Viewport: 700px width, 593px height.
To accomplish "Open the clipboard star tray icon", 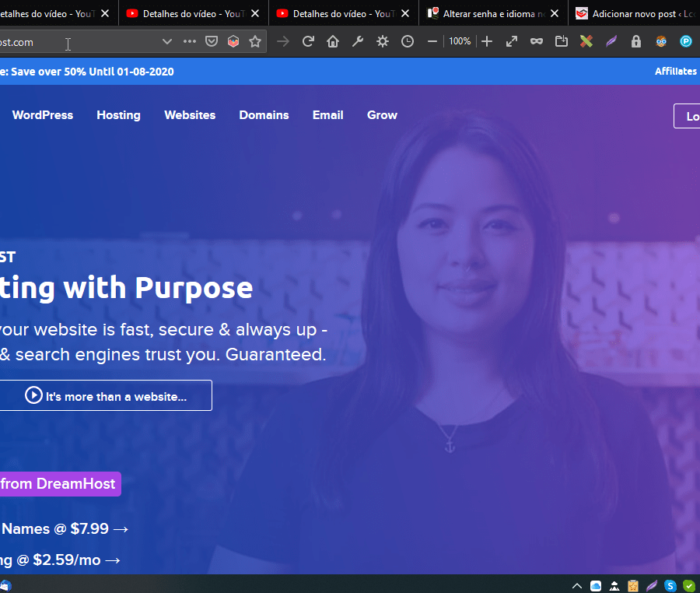I will (633, 585).
